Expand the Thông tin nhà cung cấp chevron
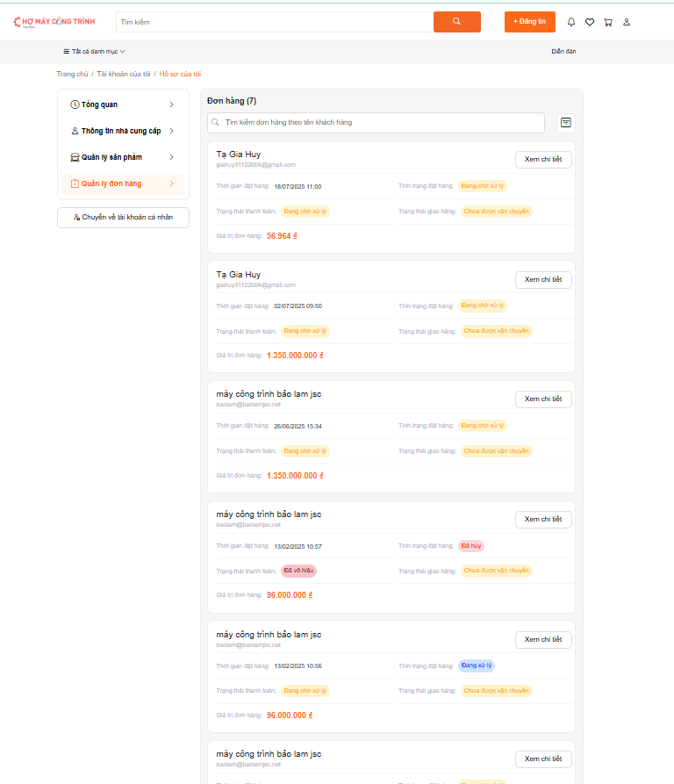674x784 pixels. coord(171,131)
